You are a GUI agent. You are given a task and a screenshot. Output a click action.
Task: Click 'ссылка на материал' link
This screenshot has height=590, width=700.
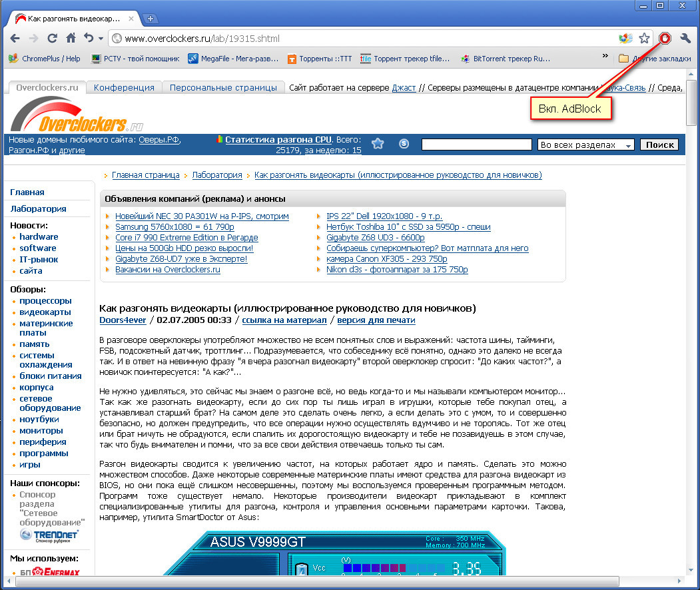tap(284, 320)
